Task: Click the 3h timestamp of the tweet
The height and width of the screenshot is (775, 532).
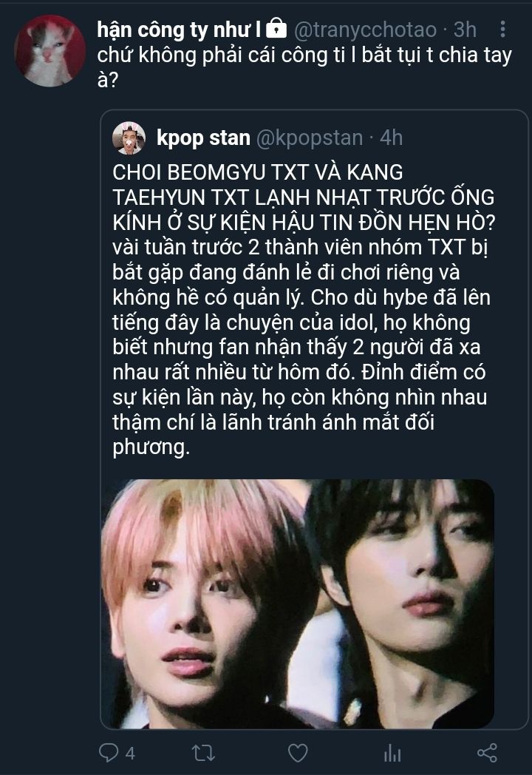Action: click(x=465, y=30)
